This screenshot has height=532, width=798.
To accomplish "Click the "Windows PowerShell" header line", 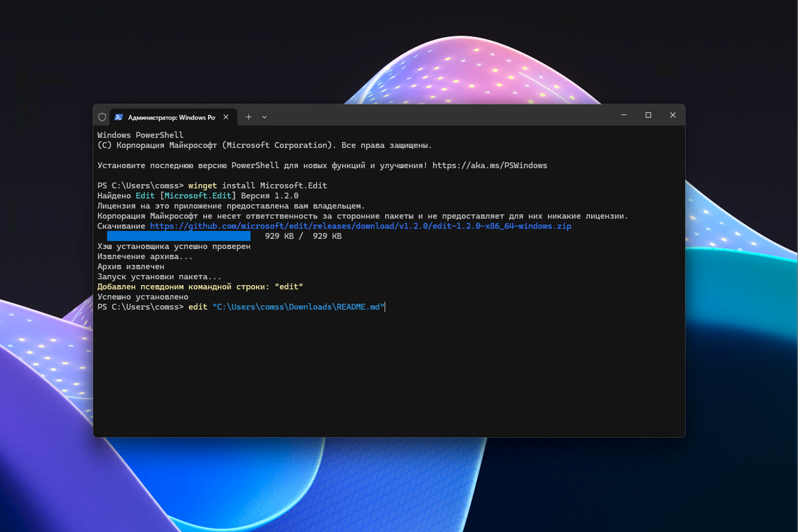I will [x=140, y=135].
